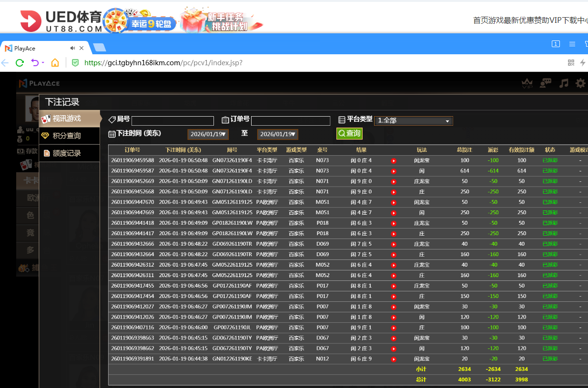This screenshot has height=388, width=588.
Task: Open the end date dropdown after 至
Action: tap(277, 134)
